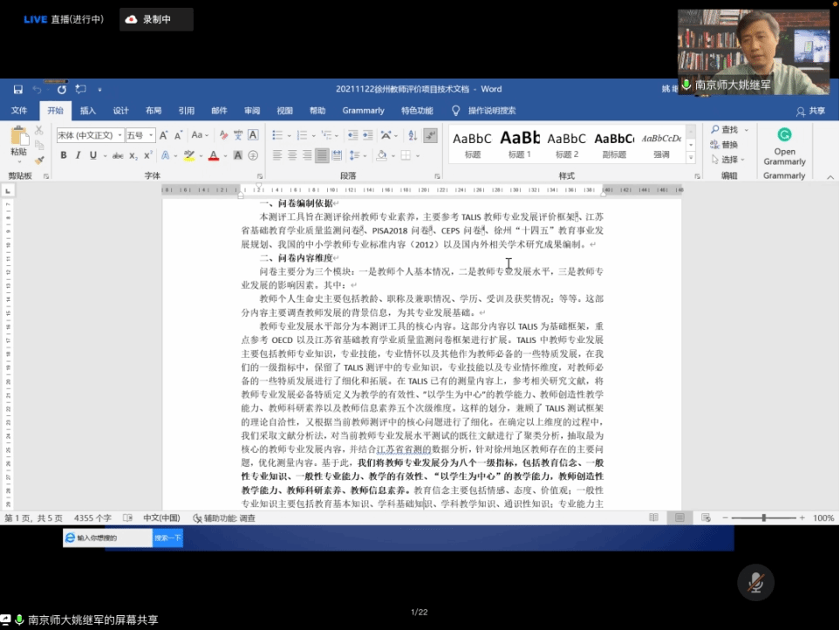Click the Save icon in quick access toolbar
840x630 pixels.
[17, 89]
